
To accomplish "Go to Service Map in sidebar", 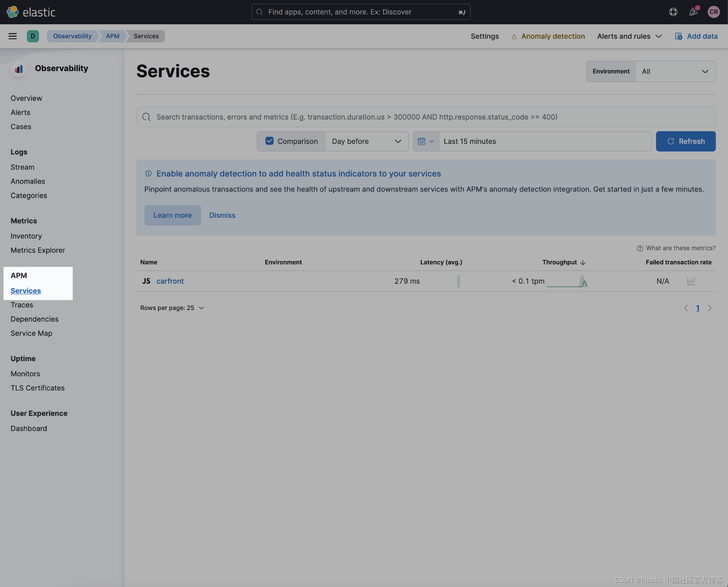I will pyautogui.click(x=31, y=334).
